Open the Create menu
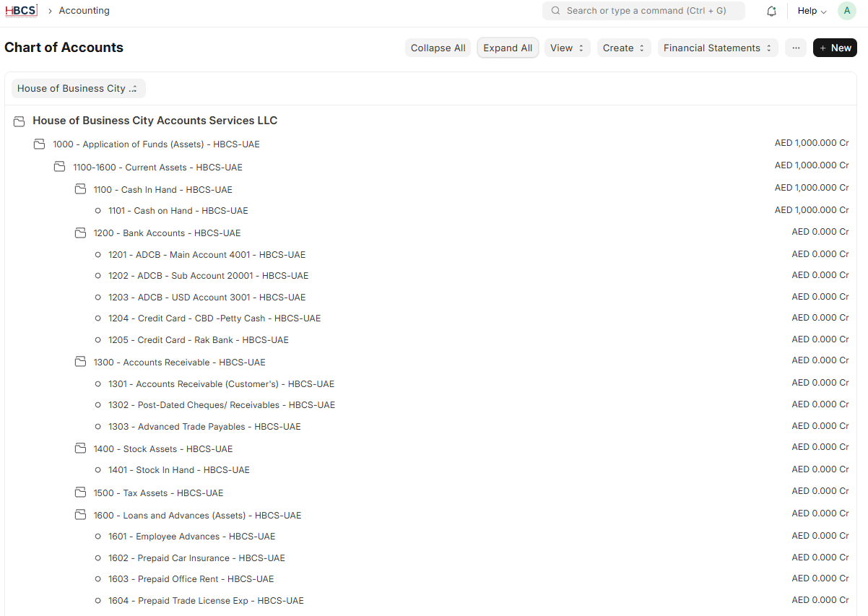868x616 pixels. [623, 48]
